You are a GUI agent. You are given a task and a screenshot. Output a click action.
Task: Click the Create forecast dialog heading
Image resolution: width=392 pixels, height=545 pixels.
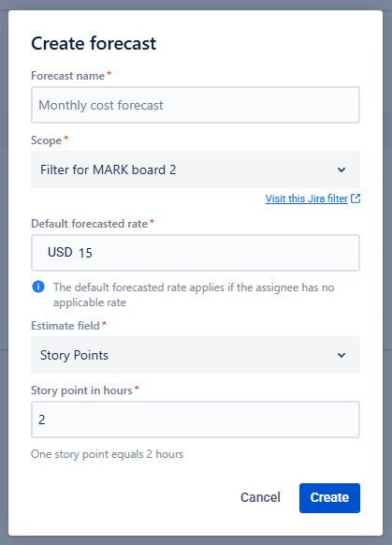point(94,43)
